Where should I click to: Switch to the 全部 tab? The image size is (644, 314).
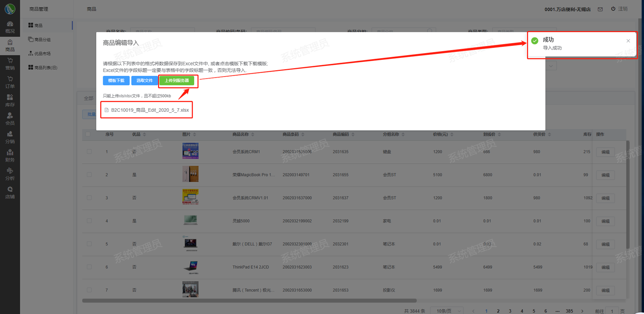pyautogui.click(x=88, y=98)
